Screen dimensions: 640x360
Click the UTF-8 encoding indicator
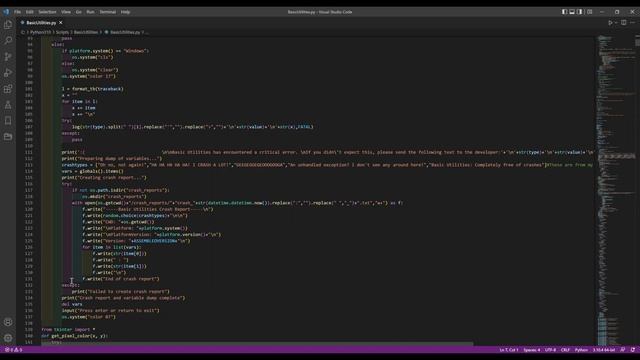tap(550, 350)
